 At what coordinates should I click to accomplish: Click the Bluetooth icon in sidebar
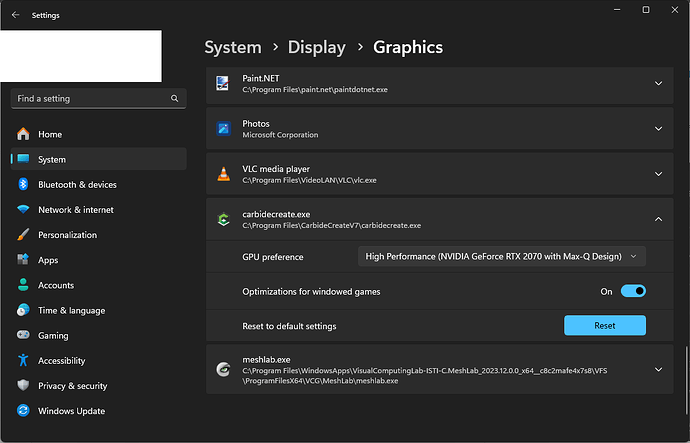tap(23, 184)
